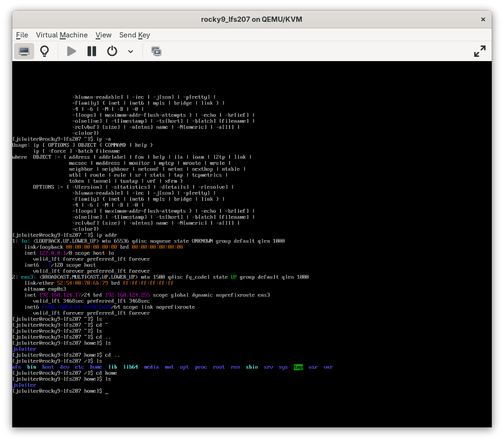The image size is (504, 441).
Task: Click the home directory name in listing
Action: click(x=96, y=367)
